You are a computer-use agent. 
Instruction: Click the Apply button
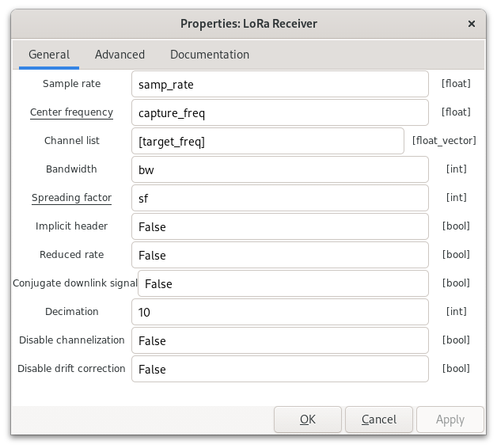(x=450, y=420)
